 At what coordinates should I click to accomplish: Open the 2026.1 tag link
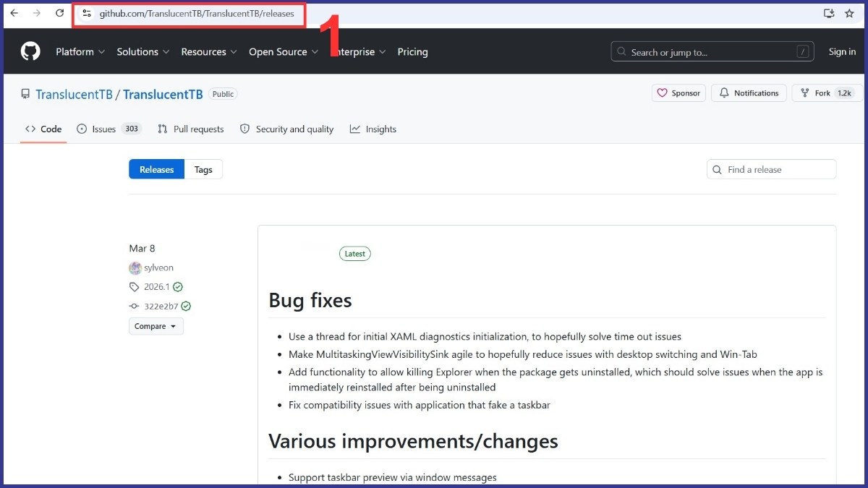156,287
